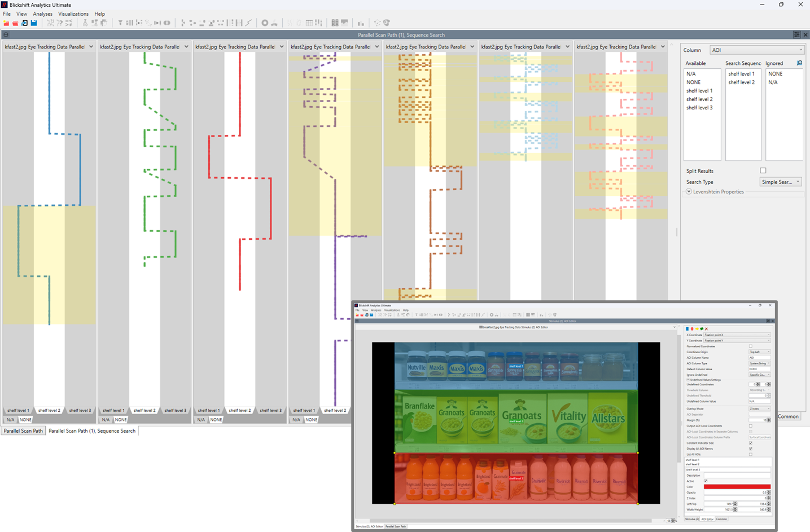This screenshot has width=810, height=532.
Task: Click the Common tab button at right
Action: tap(788, 416)
